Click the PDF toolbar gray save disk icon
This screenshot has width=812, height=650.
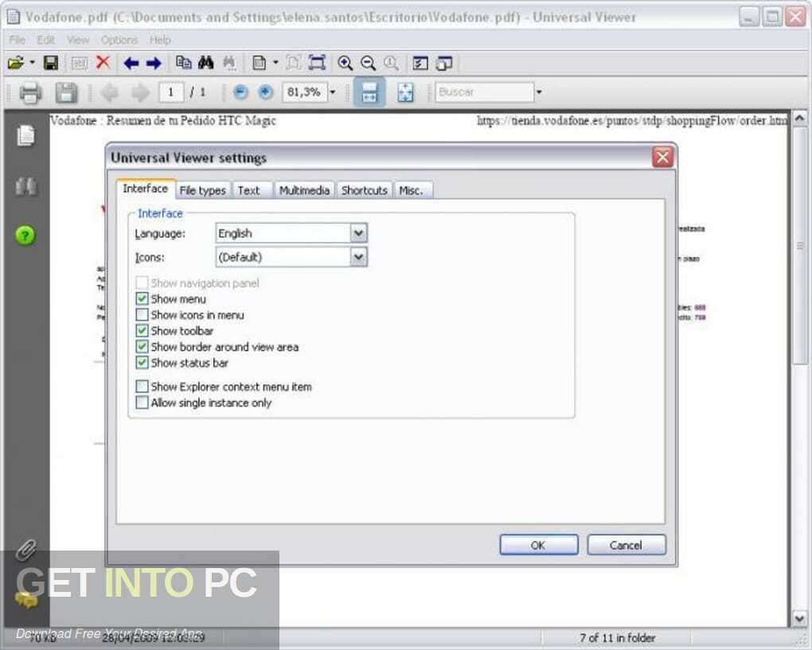(x=66, y=93)
